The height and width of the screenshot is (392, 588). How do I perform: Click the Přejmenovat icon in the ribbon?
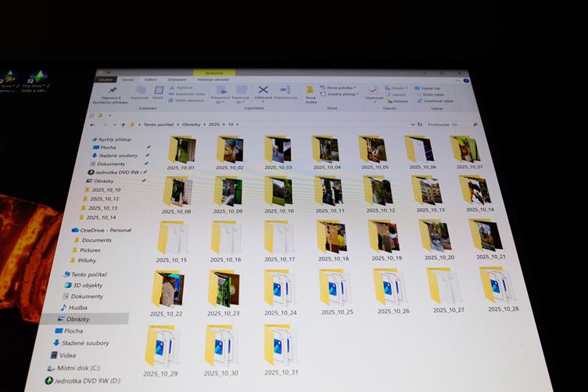click(285, 91)
